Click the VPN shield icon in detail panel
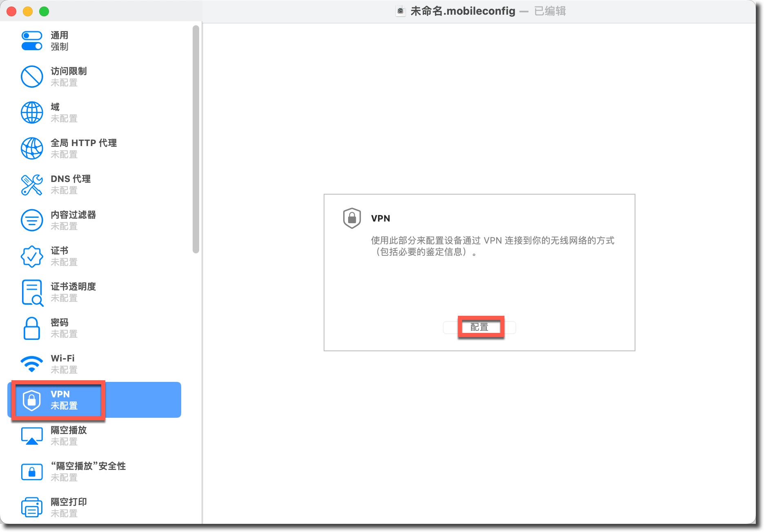 pyautogui.click(x=352, y=218)
